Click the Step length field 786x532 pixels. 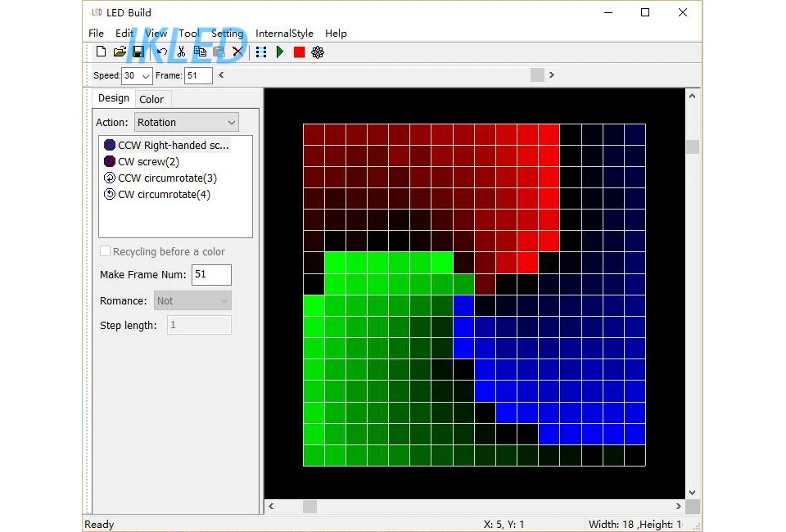(x=199, y=325)
